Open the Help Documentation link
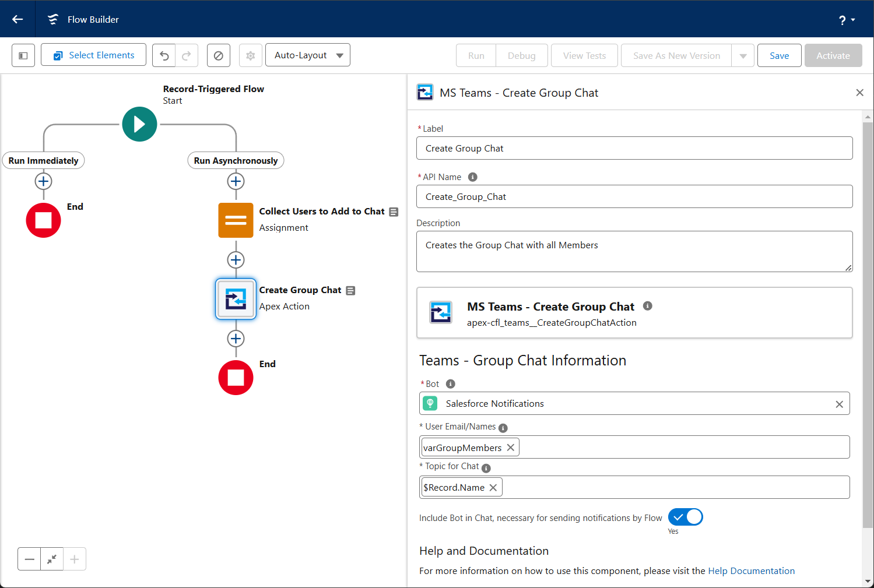The width and height of the screenshot is (874, 588). pos(751,571)
